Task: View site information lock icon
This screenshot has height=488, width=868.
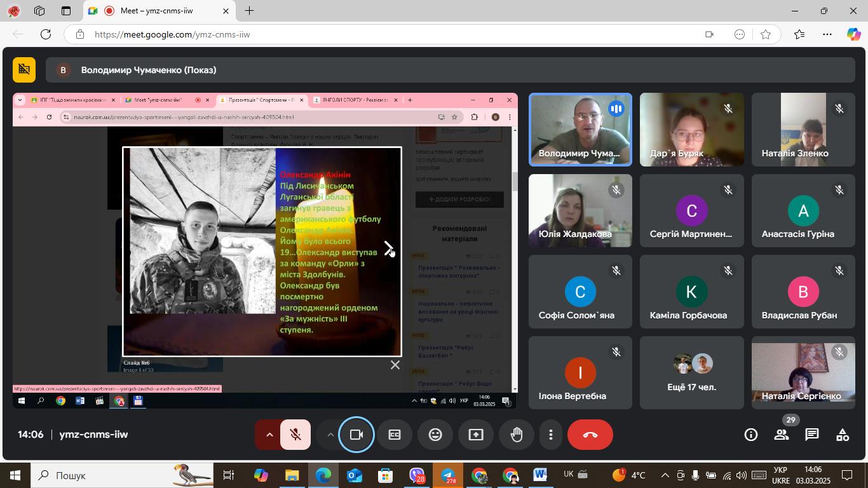Action: tap(80, 34)
